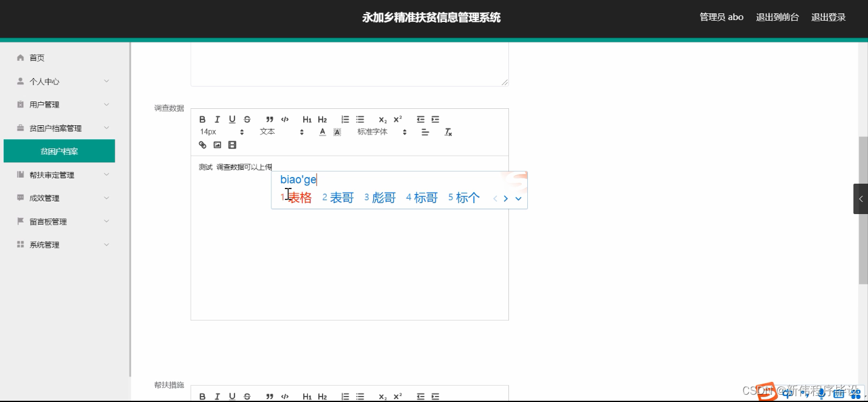Toggle bold formatting in the rich text editor
Viewport: 868px width, 402px height.
coord(202,119)
